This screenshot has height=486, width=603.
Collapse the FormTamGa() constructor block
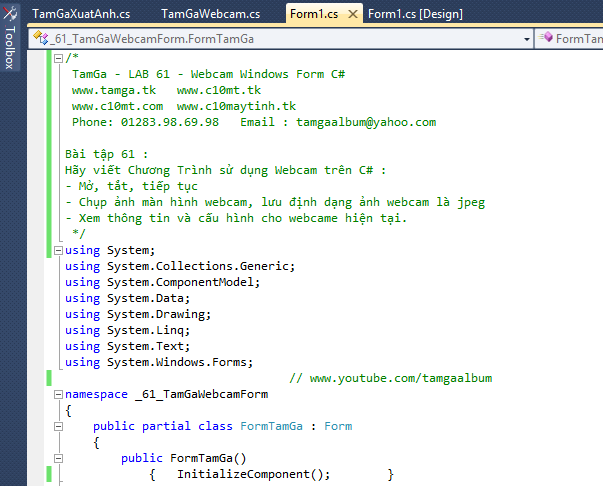pyautogui.click(x=58, y=458)
